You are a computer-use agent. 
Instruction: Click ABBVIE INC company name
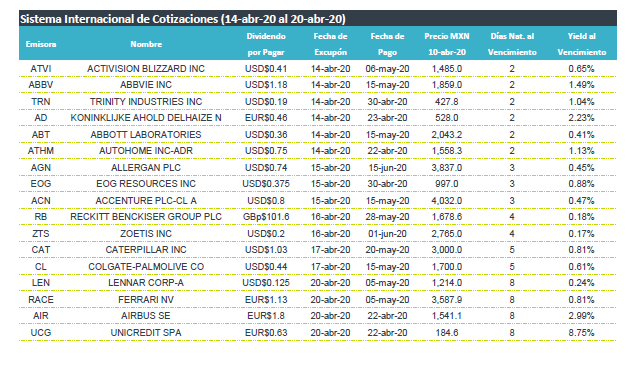[146, 85]
